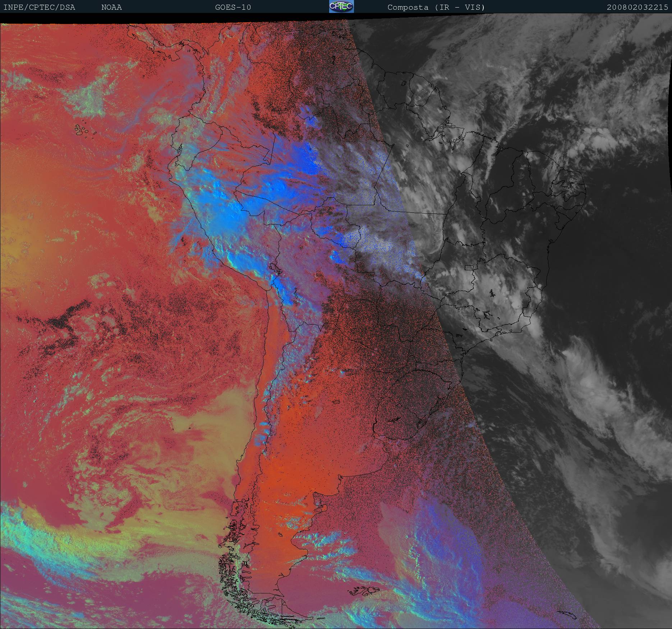672x629 pixels.
Task: Click the Galápagos Islands outline in the Pacific
Action: click(x=84, y=130)
